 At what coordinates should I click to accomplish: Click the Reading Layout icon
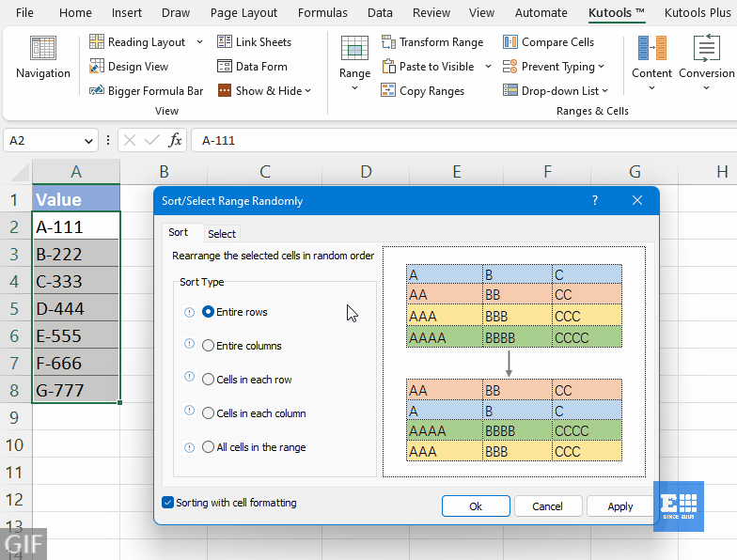[x=97, y=41]
